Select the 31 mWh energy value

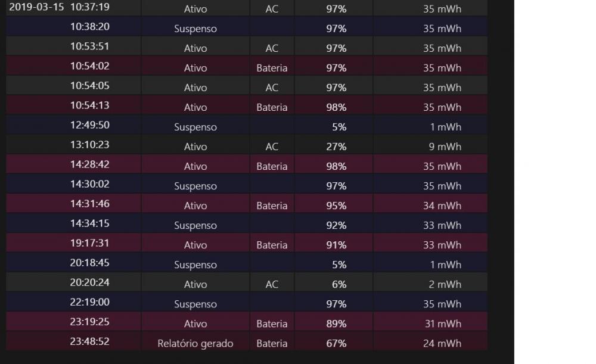point(442,323)
